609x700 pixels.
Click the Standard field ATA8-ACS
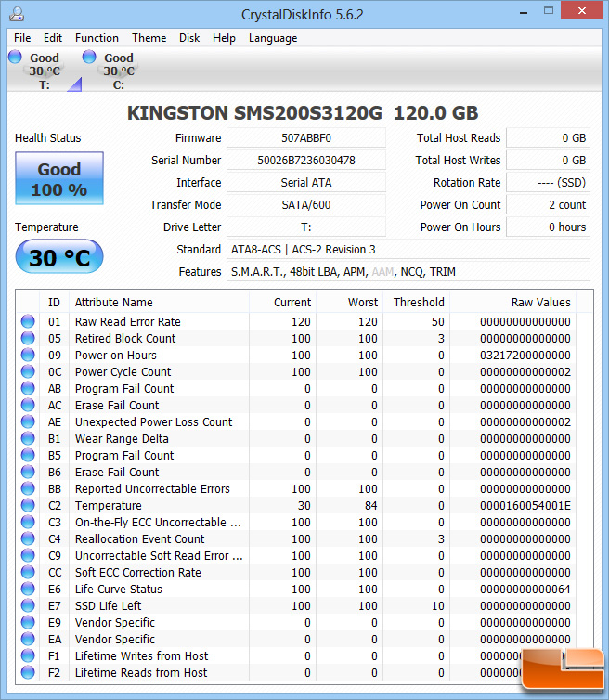[408, 250]
